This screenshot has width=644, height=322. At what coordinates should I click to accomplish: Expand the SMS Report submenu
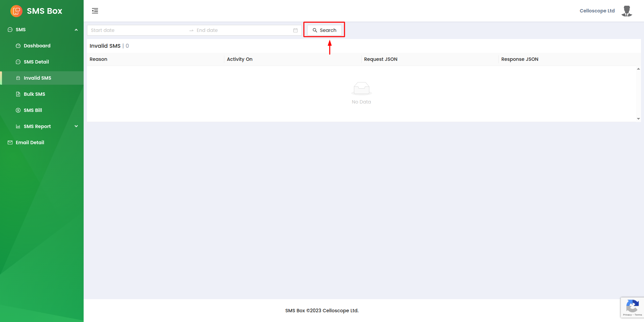tap(76, 126)
